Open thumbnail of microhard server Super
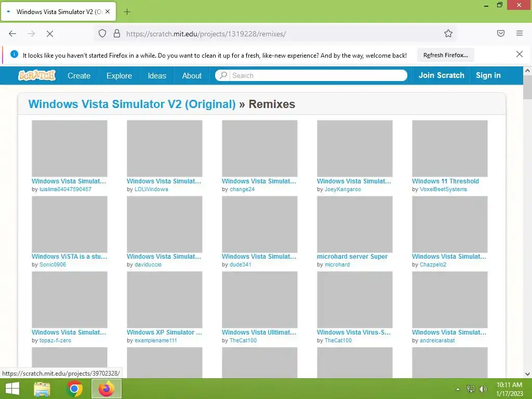This screenshot has width=532, height=399. pyautogui.click(x=354, y=224)
